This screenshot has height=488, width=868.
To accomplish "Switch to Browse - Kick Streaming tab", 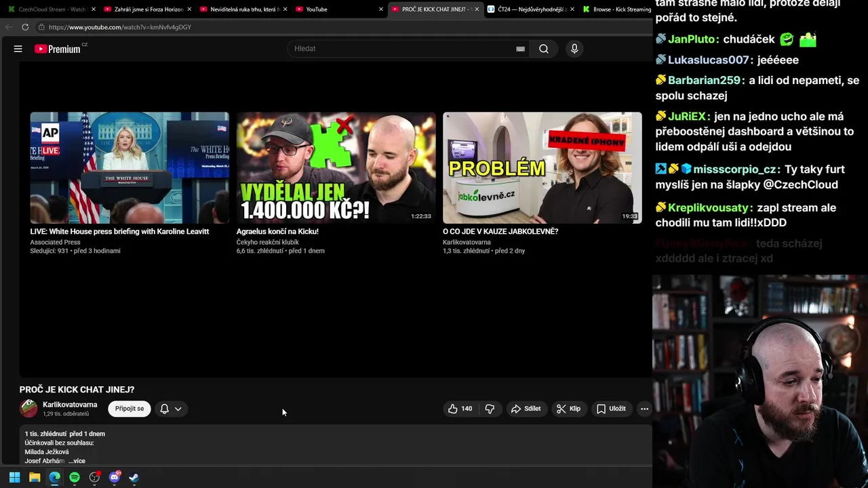I will click(616, 9).
